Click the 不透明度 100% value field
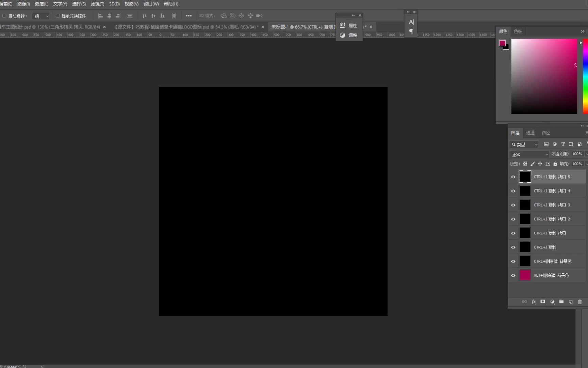 [577, 154]
